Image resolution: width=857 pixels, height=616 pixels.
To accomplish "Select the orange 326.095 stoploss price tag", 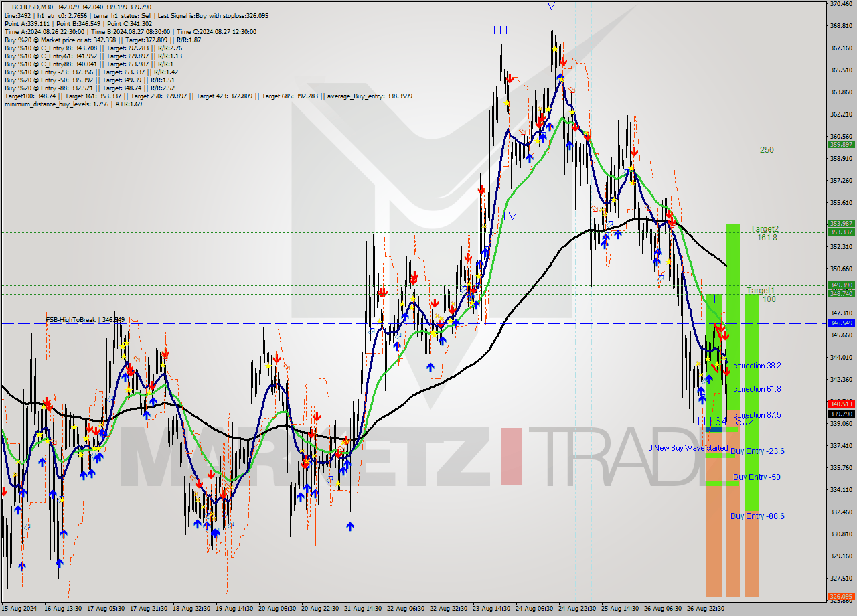I will (x=841, y=596).
